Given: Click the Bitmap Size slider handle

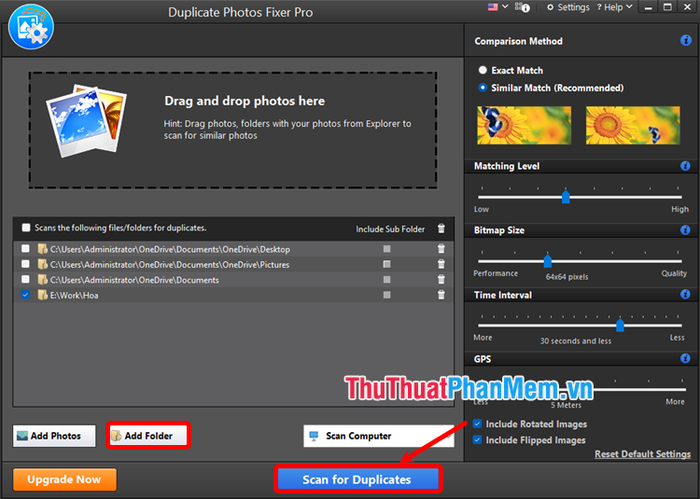Looking at the screenshot, I should pyautogui.click(x=548, y=261).
